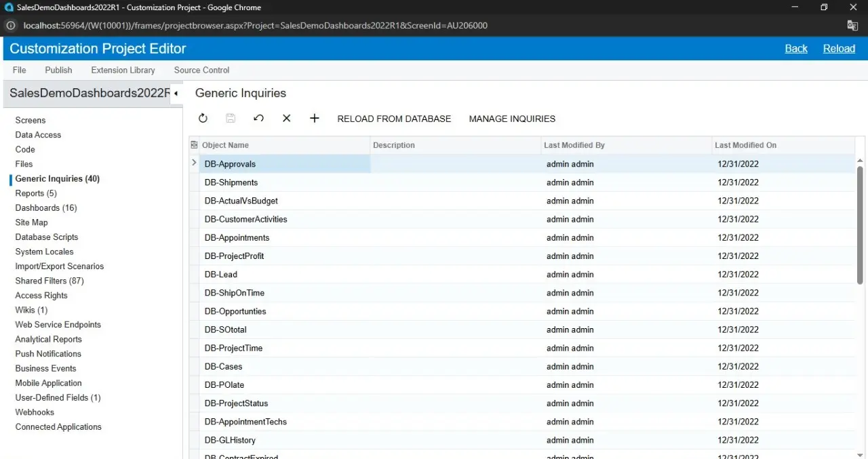
Task: Select Screens in the navigation tree
Action: [x=31, y=120]
